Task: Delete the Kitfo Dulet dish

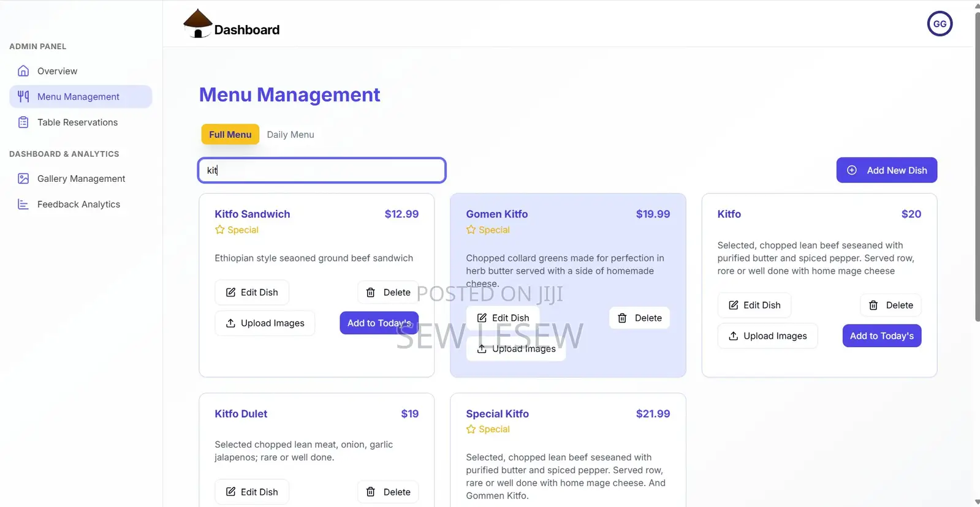Action: click(388, 492)
